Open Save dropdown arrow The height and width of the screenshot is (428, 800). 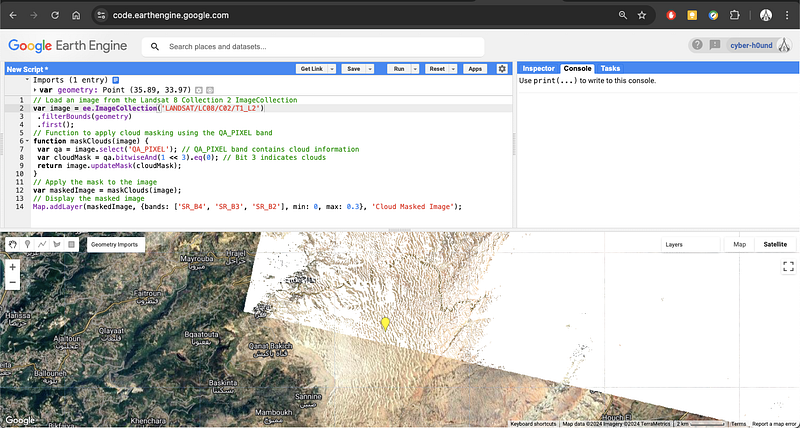tap(370, 69)
